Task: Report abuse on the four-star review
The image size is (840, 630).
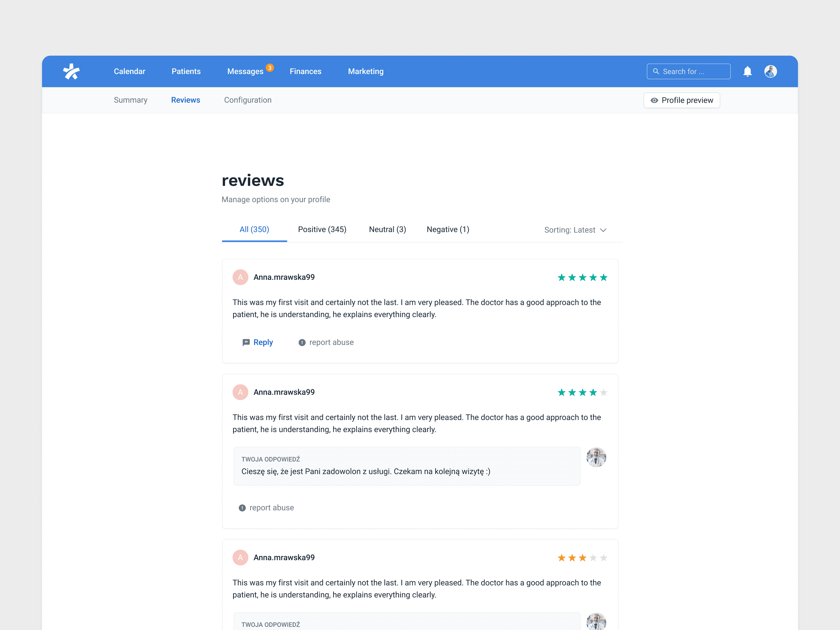Action: 266,508
